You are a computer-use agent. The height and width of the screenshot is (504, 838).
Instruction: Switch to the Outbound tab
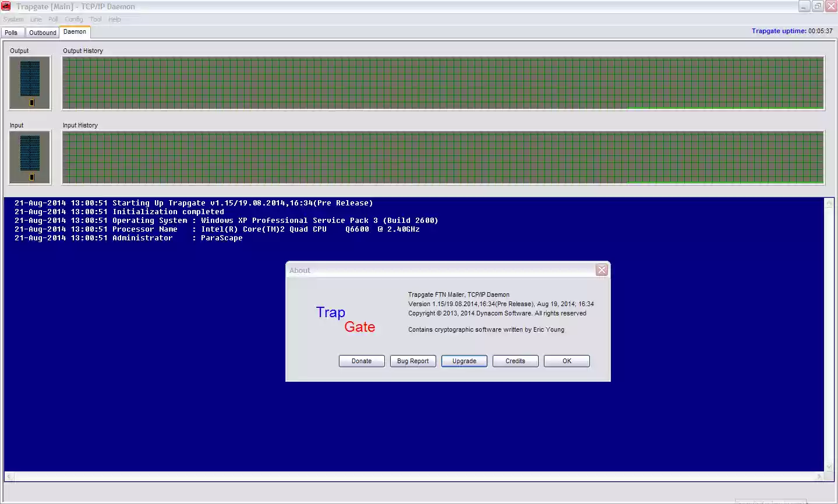coord(42,33)
